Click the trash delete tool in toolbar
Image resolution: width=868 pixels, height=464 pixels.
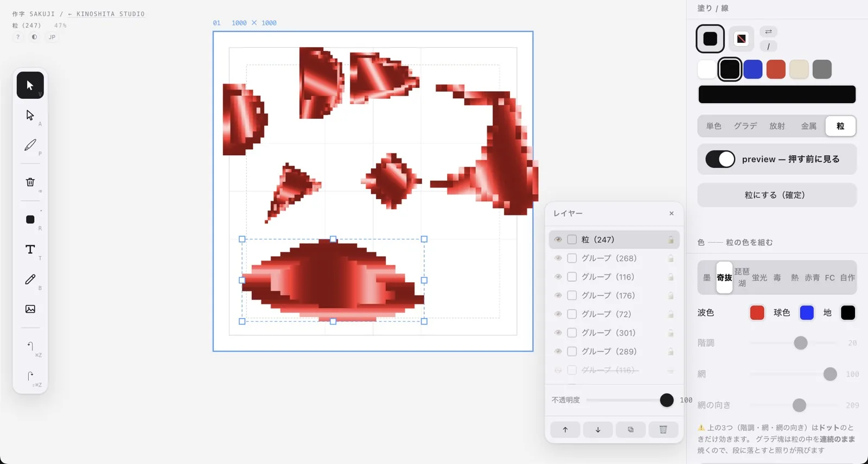click(x=30, y=182)
